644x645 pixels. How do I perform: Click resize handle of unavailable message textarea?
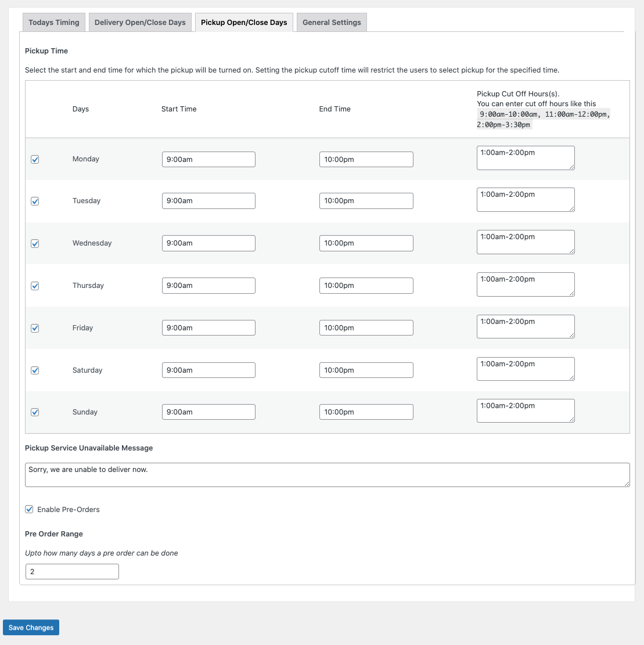pos(627,484)
